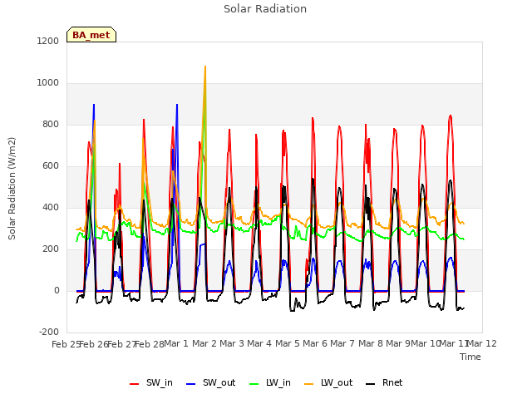
Task: Toggle the Rnet legend entry
Action: 384,383
